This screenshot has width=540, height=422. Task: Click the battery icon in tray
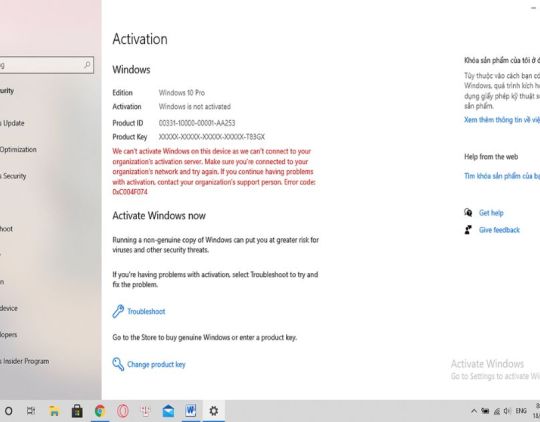(x=485, y=411)
